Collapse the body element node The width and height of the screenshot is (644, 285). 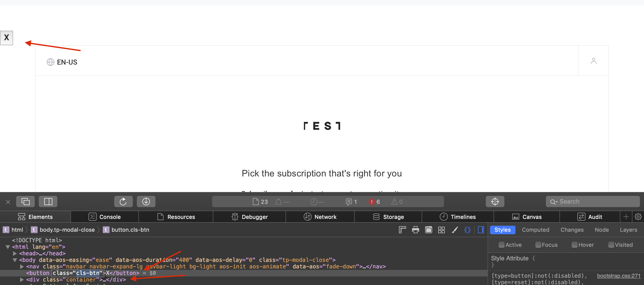coord(15,260)
